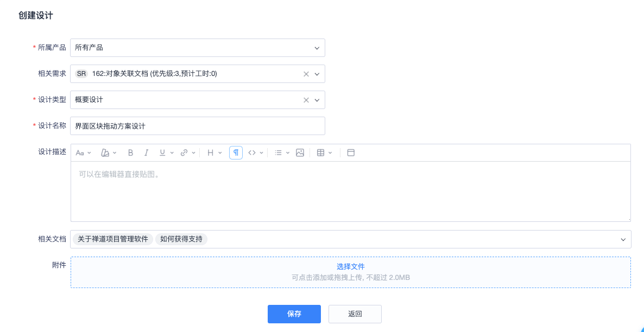Viewport: 644px width, 332px height.
Task: Click the bullet list icon
Action: 278,153
